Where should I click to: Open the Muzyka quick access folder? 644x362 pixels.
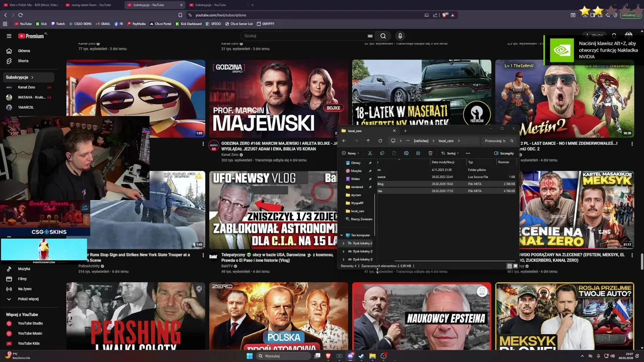(x=356, y=171)
